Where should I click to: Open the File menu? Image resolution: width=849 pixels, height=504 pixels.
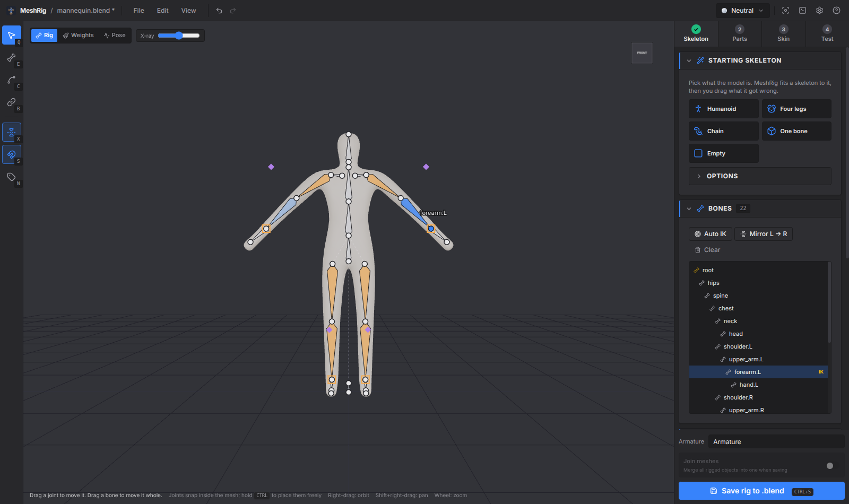(139, 11)
